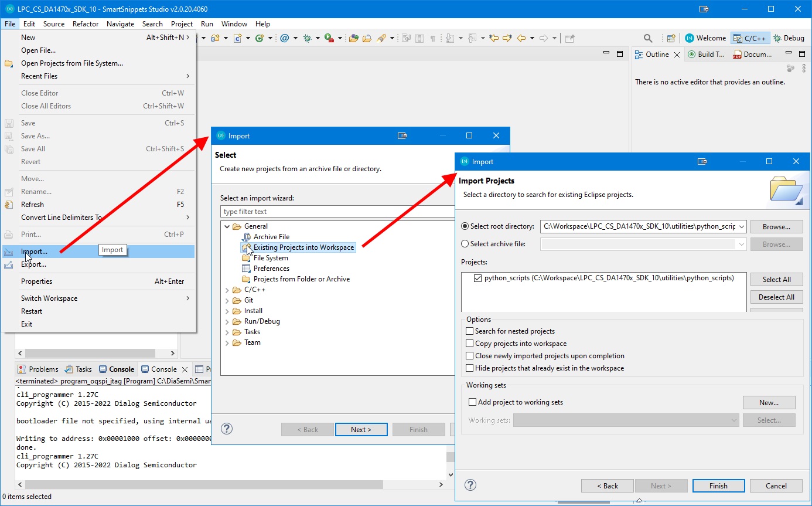
Task: Check 'Close newly imported projects upon completion'
Action: pos(469,356)
